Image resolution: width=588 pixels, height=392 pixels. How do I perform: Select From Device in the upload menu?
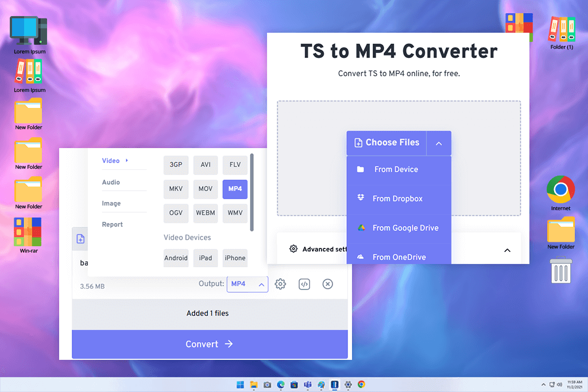pyautogui.click(x=399, y=169)
